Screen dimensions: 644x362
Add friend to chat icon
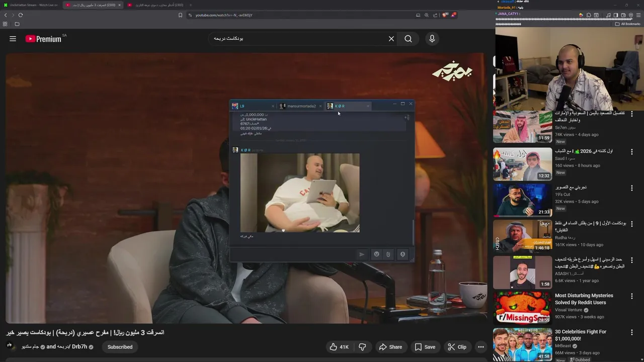(x=407, y=118)
